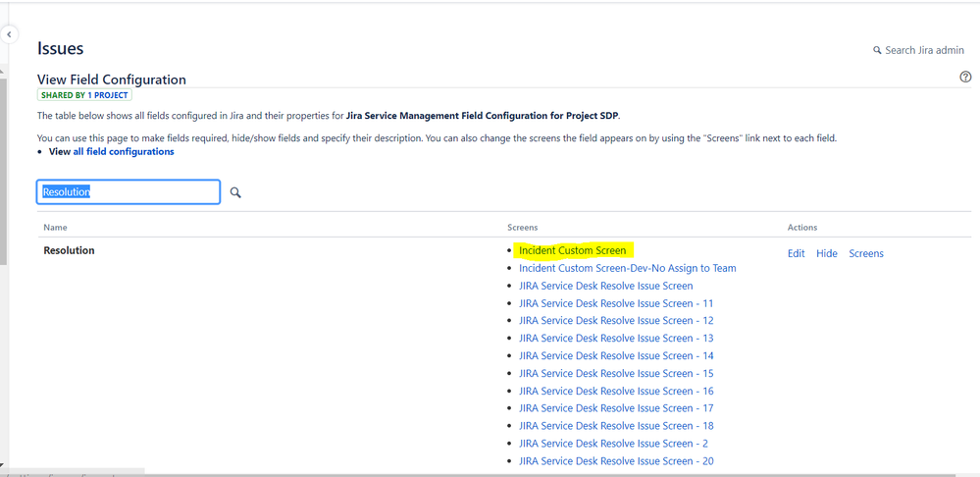Open JIRA Service Desk Resolve Issue Screen - 17
This screenshot has width=980, height=477.
[616, 408]
